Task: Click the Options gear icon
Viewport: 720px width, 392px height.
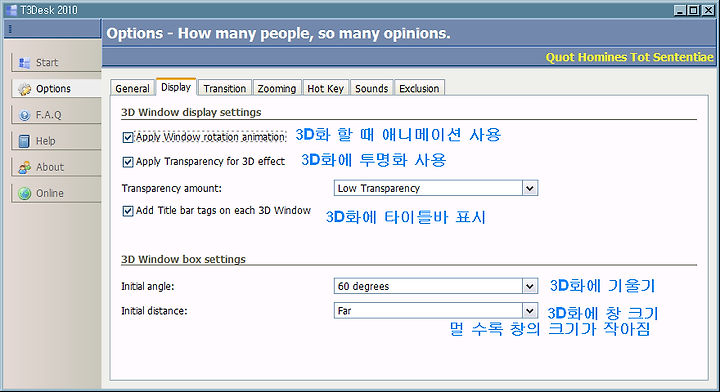Action: 24,89
